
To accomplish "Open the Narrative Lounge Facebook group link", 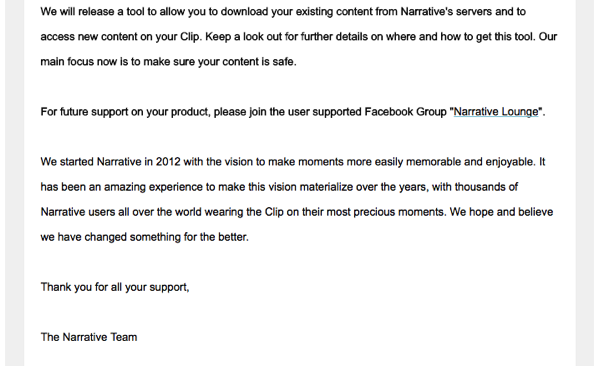I will tap(496, 112).
